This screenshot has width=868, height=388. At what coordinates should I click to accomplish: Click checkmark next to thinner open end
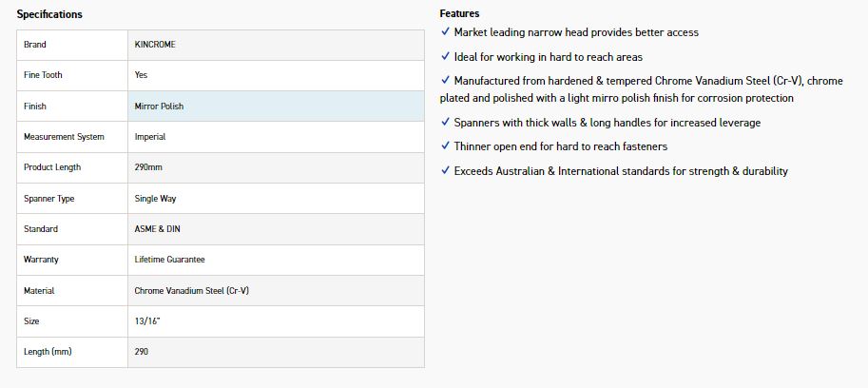point(445,145)
